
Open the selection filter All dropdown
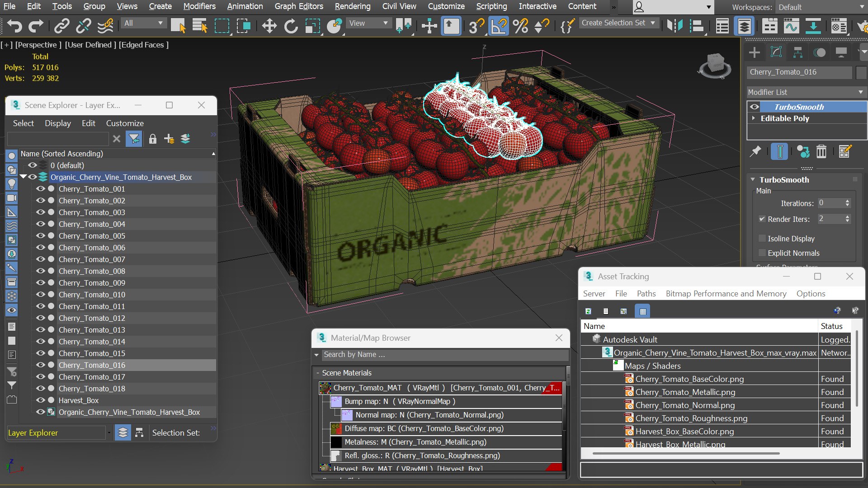(144, 23)
